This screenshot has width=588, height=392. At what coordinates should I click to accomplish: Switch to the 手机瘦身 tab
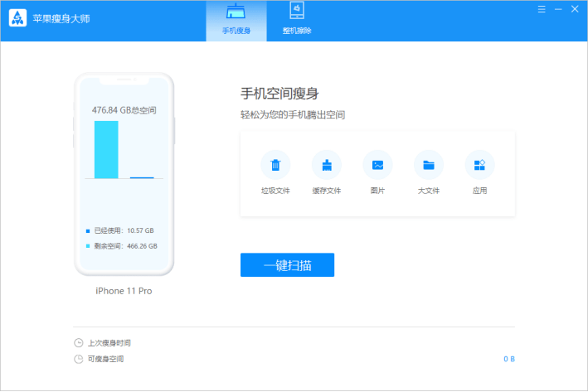click(x=236, y=21)
